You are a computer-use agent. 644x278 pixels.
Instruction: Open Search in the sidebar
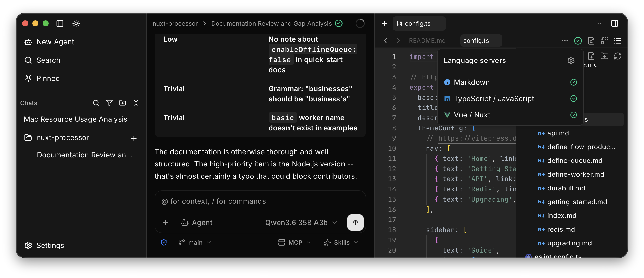[x=43, y=60]
